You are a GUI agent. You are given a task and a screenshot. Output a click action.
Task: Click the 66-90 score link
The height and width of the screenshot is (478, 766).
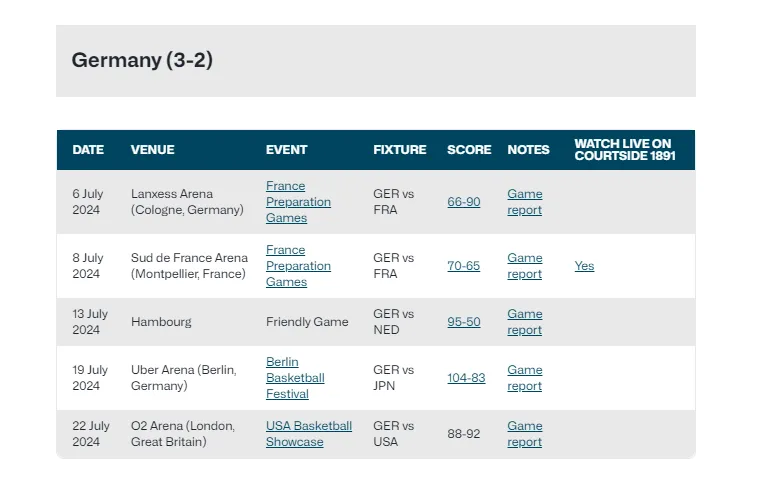(463, 202)
